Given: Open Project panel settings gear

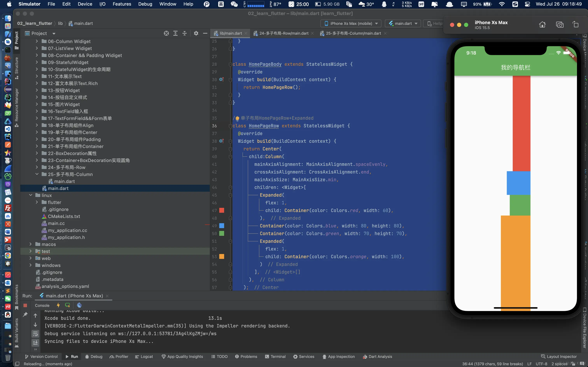Looking at the screenshot, I should [196, 33].
